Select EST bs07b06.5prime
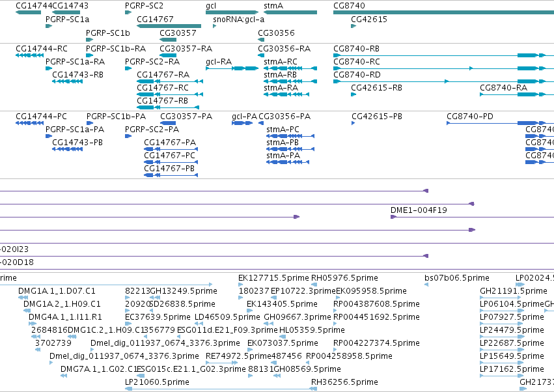 point(426,285)
